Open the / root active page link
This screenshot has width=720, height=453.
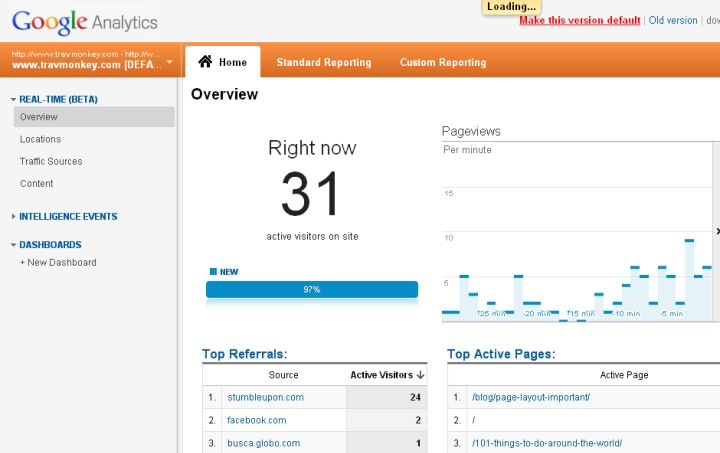(473, 420)
